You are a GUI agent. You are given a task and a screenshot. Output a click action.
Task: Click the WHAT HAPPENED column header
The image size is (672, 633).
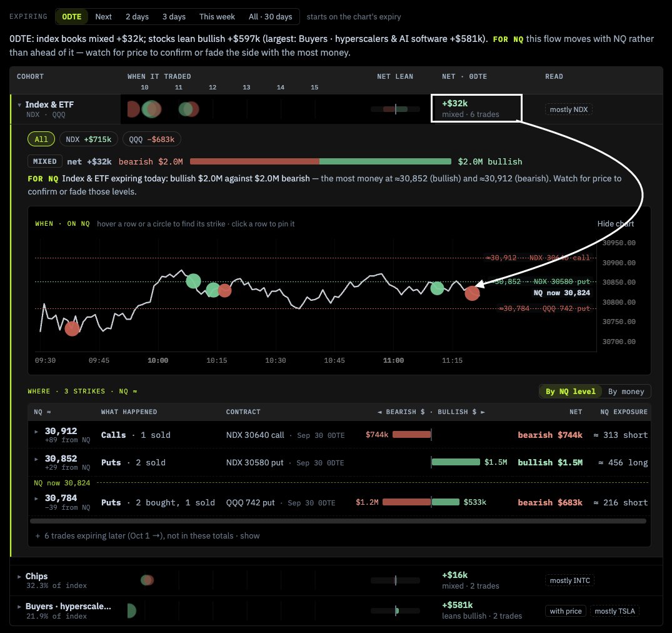click(129, 412)
